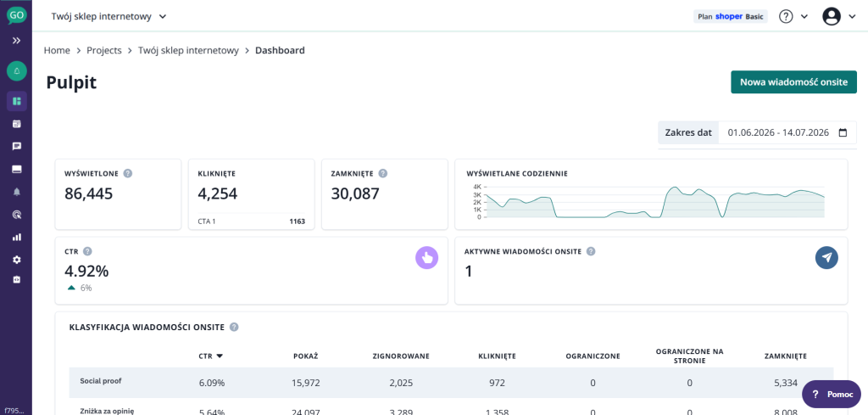Image resolution: width=868 pixels, height=415 pixels.
Task: Open the chat message icon in sidebar
Action: pyautogui.click(x=17, y=146)
